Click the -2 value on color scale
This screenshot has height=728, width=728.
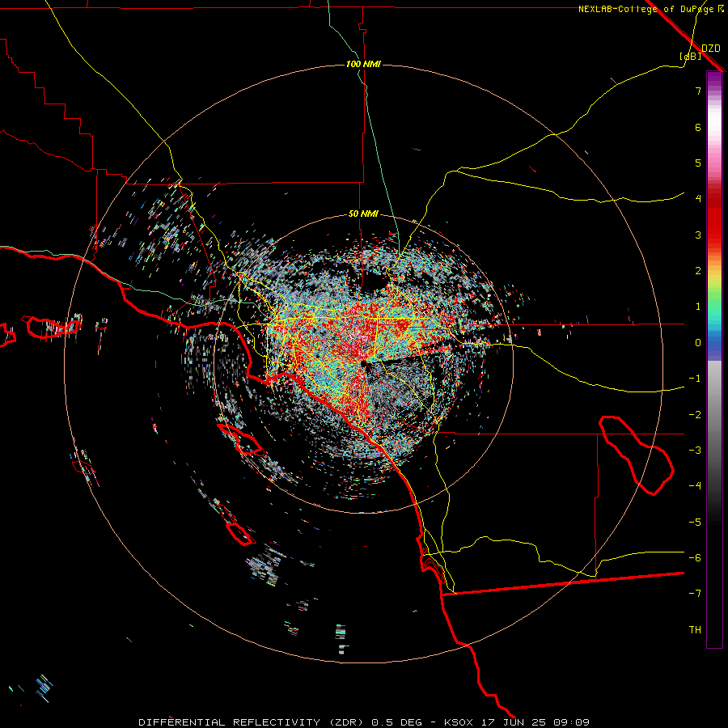click(695, 415)
